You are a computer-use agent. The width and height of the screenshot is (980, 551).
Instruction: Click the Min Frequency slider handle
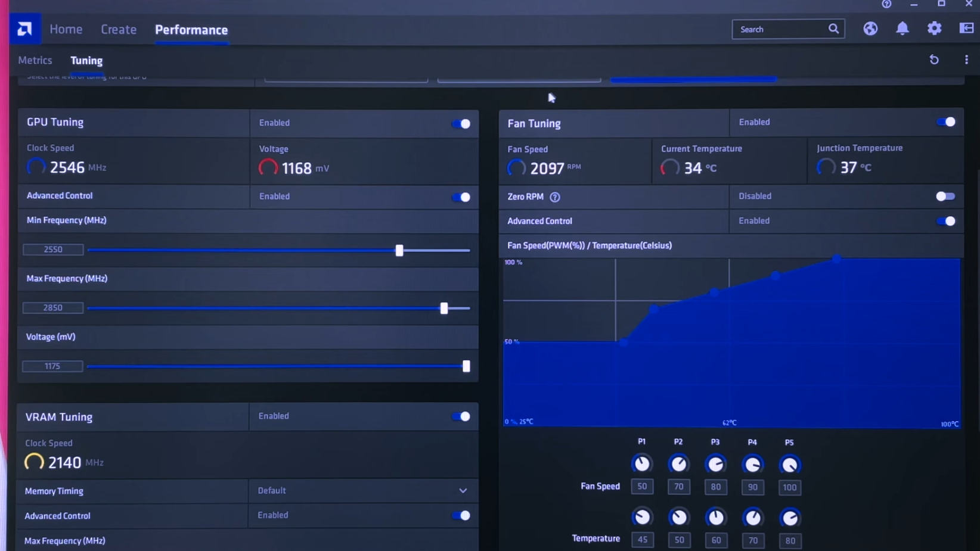tap(399, 250)
